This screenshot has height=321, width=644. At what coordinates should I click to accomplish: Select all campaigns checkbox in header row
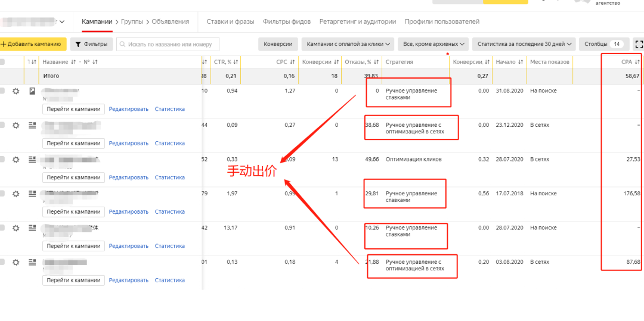2,62
